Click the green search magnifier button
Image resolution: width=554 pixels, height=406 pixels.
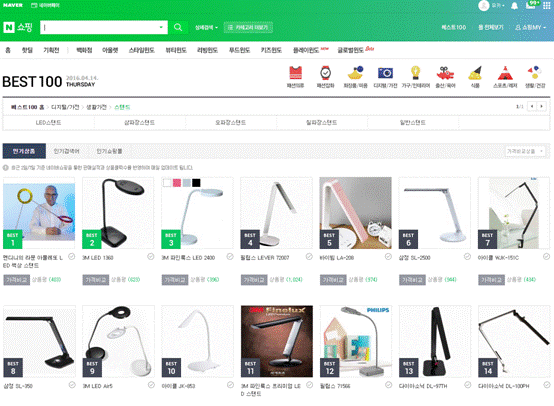click(x=178, y=27)
